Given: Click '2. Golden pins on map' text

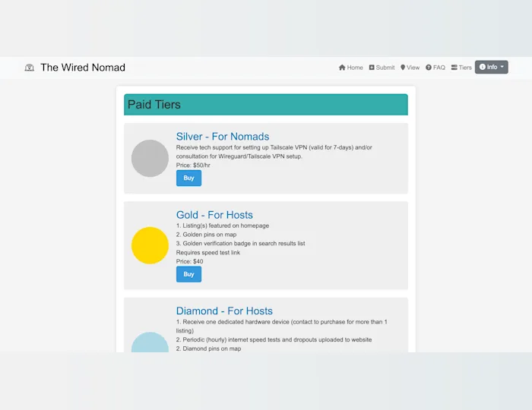Looking at the screenshot, I should (206, 235).
